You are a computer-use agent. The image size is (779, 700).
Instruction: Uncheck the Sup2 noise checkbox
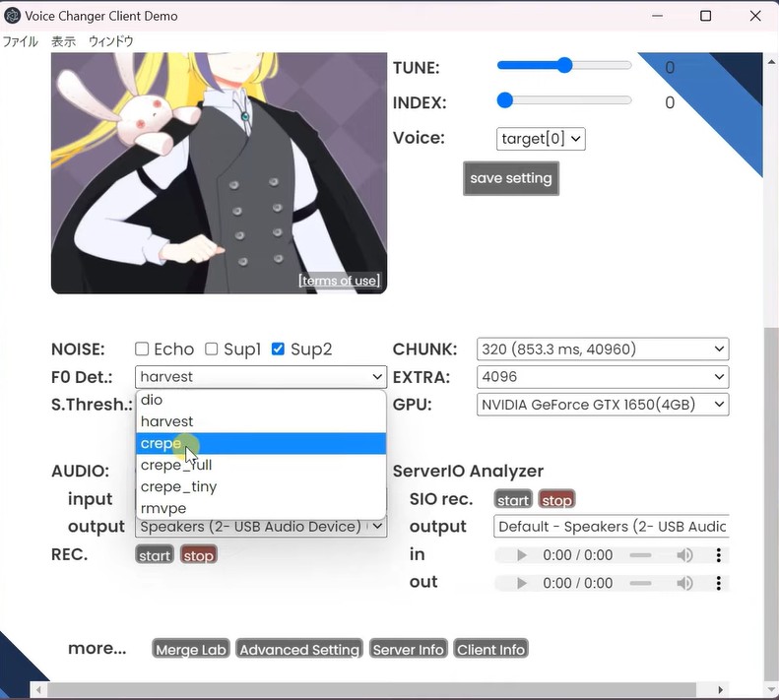[278, 349]
